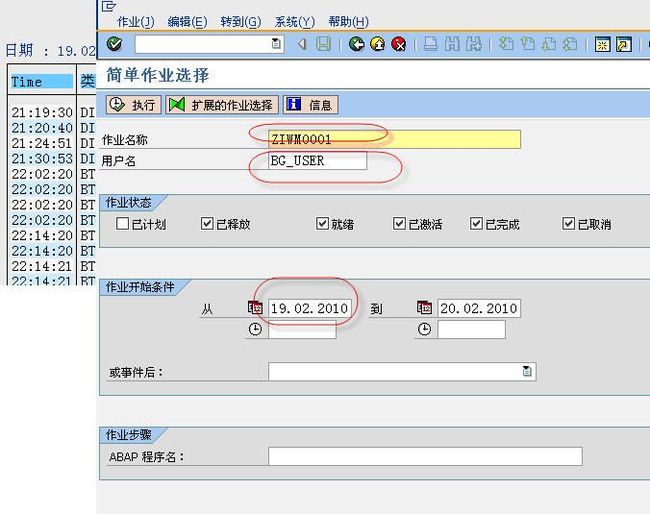Click the Next Page icon
The width and height of the screenshot is (650, 514).
(549, 44)
